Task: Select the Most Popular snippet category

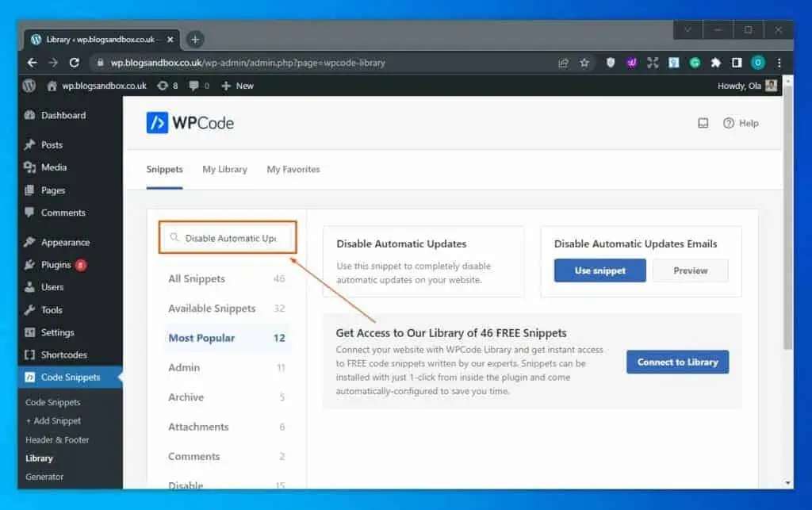Action: coord(201,338)
